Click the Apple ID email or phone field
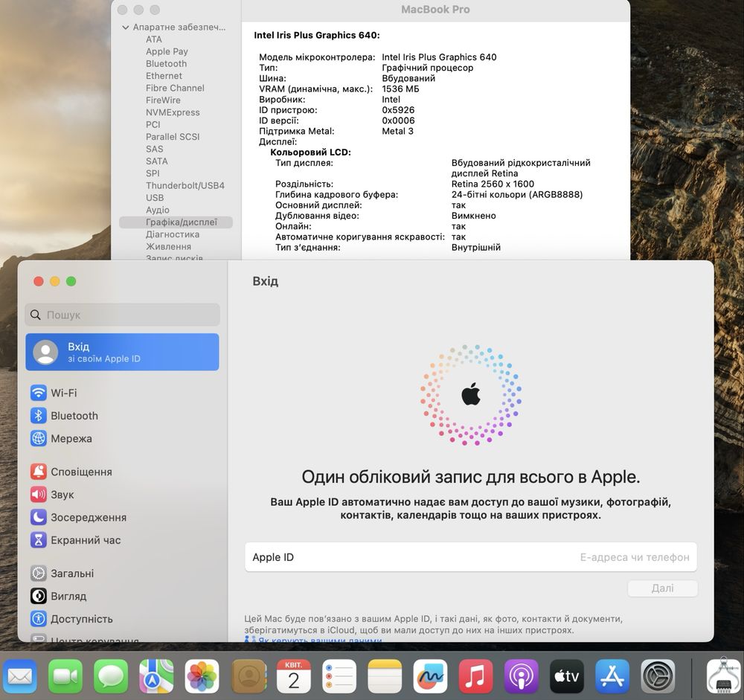This screenshot has width=744, height=700. click(x=471, y=557)
